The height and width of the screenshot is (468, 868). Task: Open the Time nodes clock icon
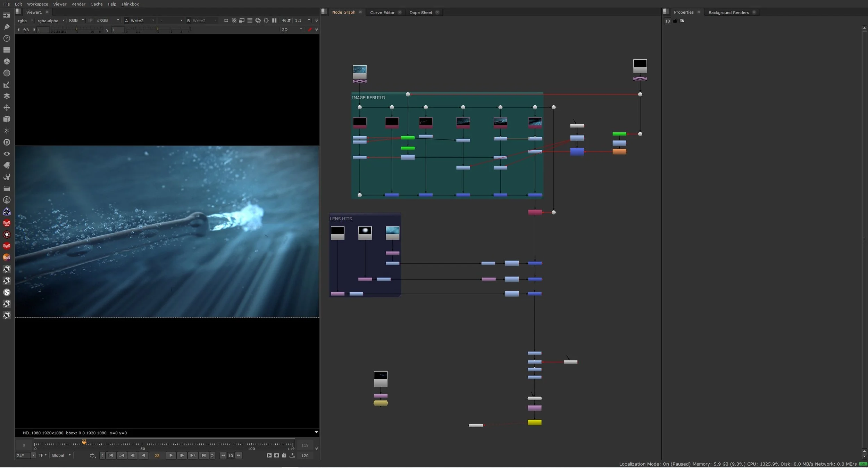7,38
